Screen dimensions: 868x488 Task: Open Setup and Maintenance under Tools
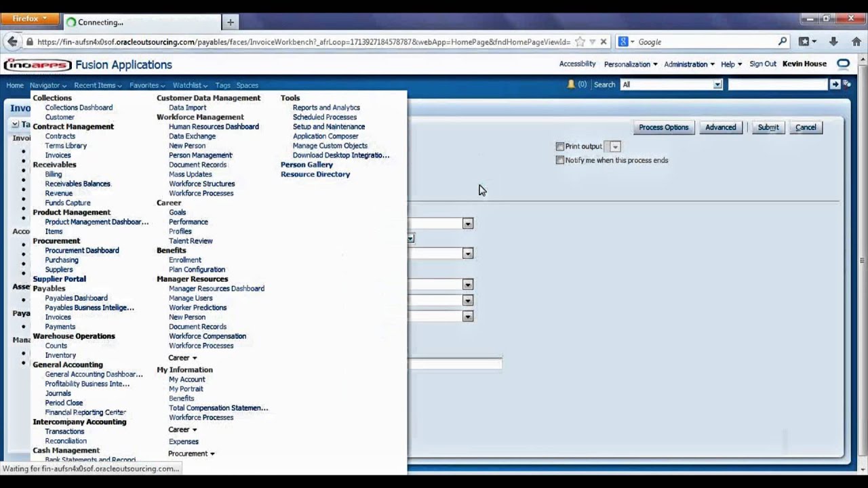tap(329, 127)
